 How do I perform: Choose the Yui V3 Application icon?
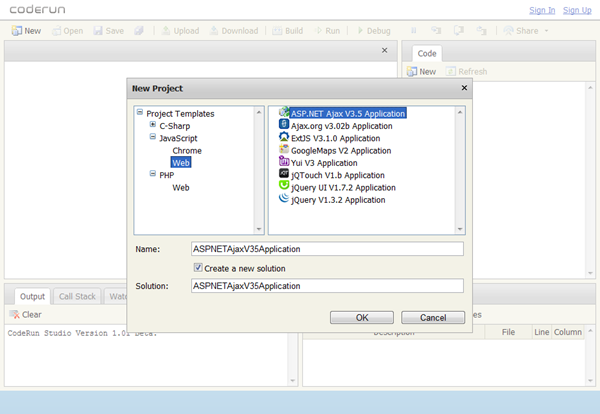(283, 161)
